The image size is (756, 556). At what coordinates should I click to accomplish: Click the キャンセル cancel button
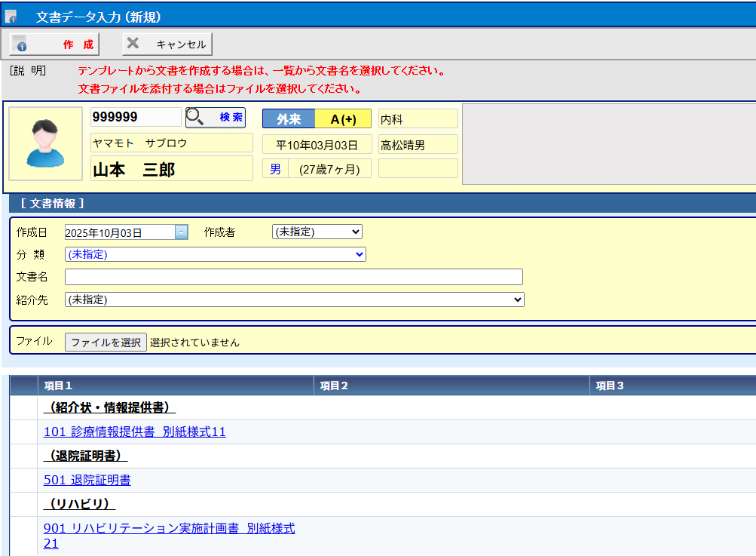pyautogui.click(x=168, y=45)
